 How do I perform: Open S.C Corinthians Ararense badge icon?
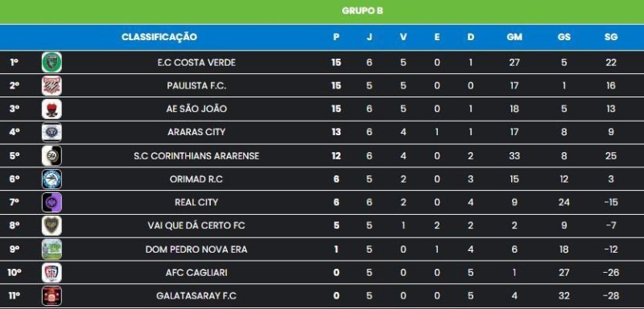(x=52, y=155)
